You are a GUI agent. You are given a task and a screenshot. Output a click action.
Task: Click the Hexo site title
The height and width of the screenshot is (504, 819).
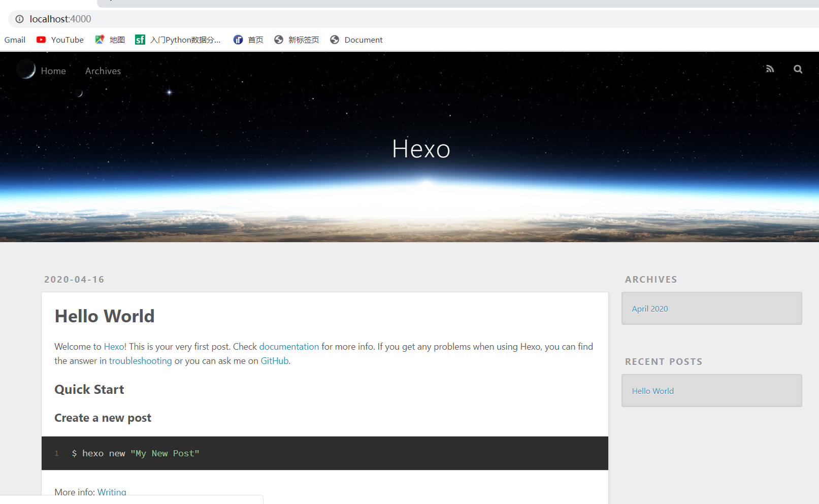click(421, 149)
